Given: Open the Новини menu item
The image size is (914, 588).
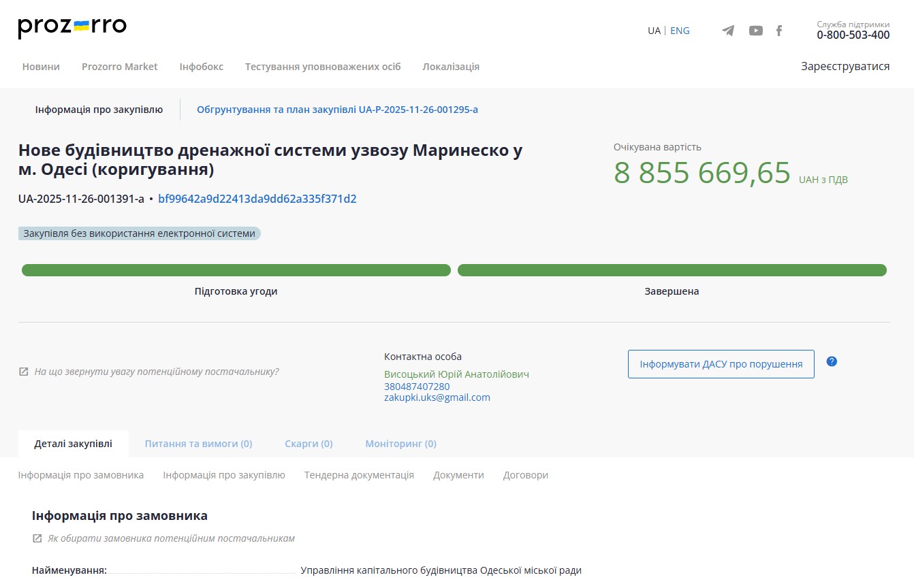Looking at the screenshot, I should click(x=41, y=67).
